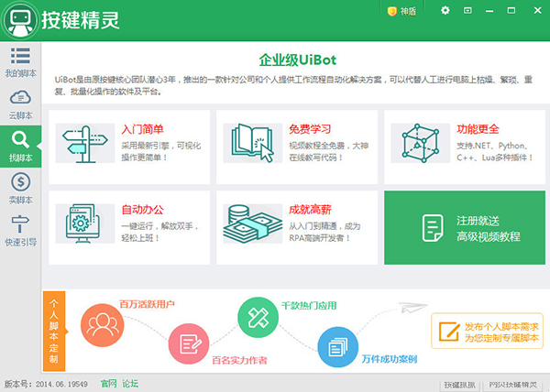Viewport: 550px width, 392px height.
Task: Click the open book icon of 免费学习
Action: (253, 143)
